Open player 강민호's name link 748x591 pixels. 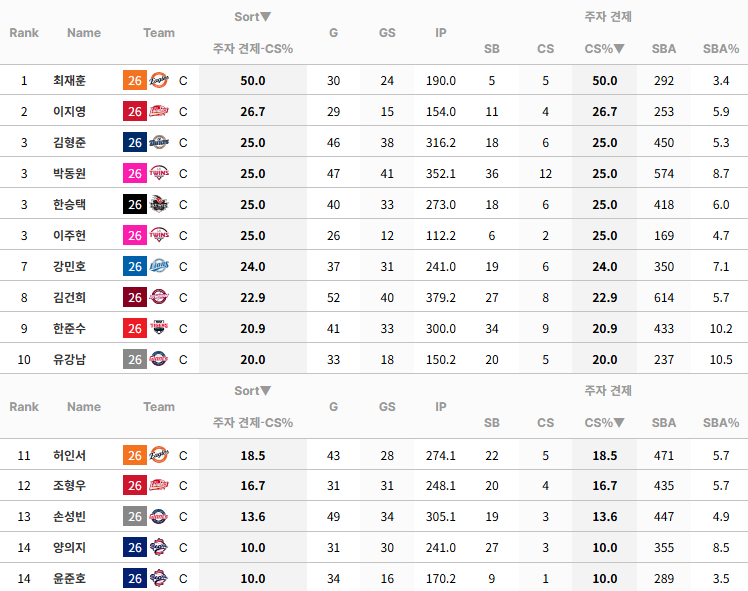pos(69,266)
